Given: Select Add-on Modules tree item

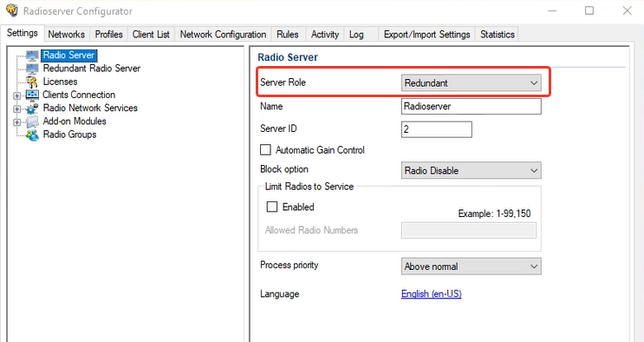Looking at the screenshot, I should (x=75, y=121).
